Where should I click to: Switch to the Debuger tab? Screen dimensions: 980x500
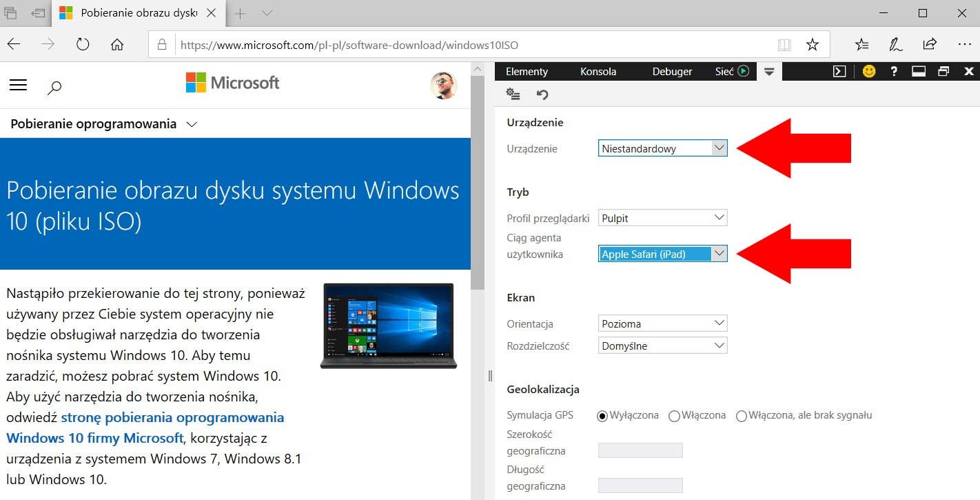(672, 71)
